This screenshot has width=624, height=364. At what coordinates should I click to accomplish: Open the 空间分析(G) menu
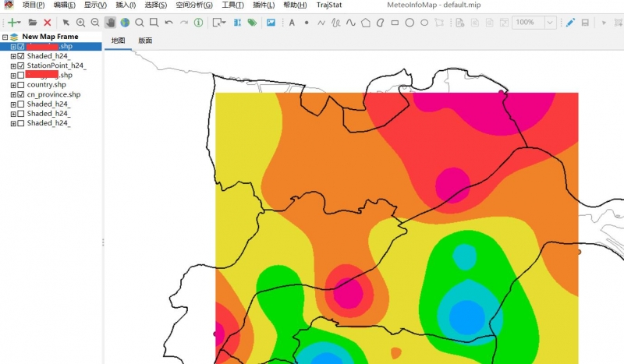[x=194, y=5]
